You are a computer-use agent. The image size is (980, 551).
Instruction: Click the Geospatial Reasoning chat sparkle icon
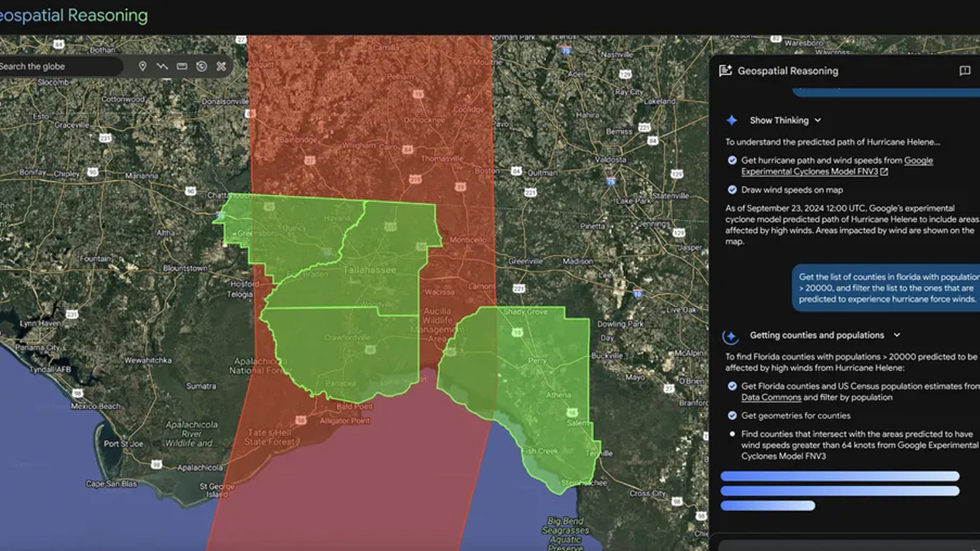pyautogui.click(x=725, y=71)
